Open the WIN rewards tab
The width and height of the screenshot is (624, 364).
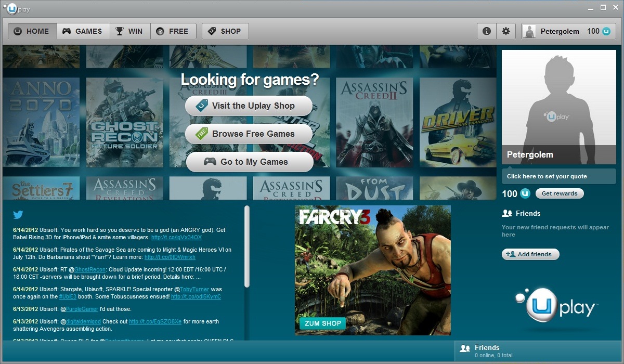click(x=130, y=31)
